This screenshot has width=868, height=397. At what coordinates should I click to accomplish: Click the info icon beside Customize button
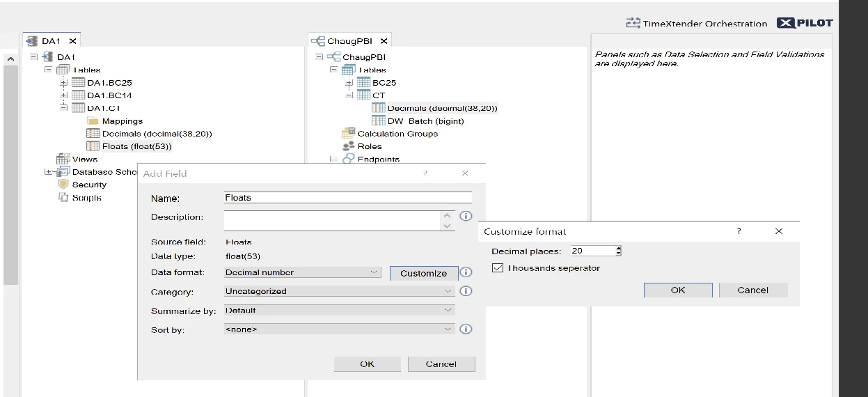click(x=466, y=272)
